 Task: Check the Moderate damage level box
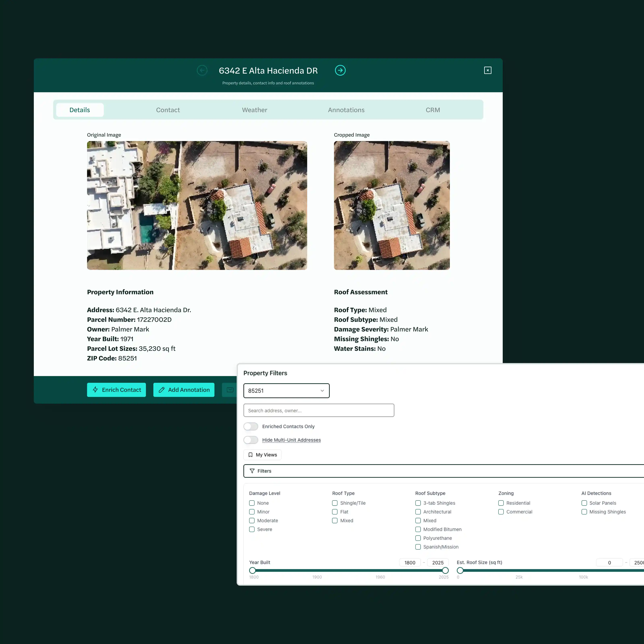(252, 520)
